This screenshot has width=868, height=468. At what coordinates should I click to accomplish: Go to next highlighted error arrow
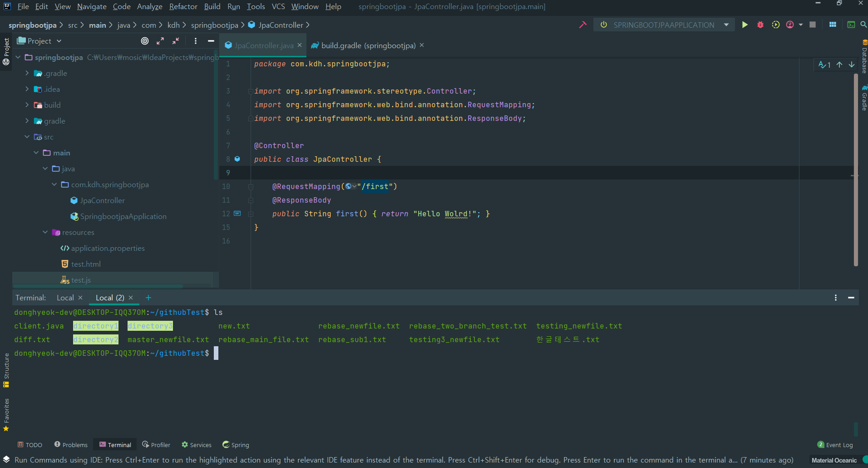[852, 65]
